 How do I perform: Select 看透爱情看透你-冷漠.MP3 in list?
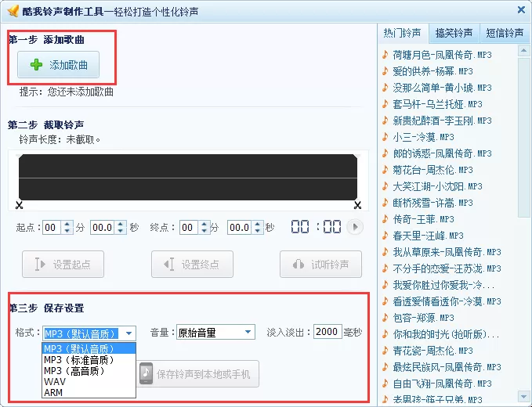click(x=447, y=301)
